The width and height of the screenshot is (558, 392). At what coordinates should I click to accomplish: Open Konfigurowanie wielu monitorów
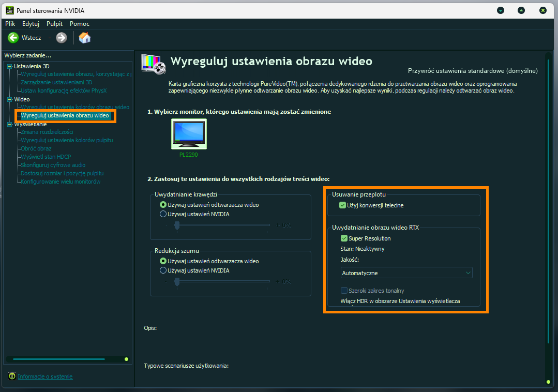(x=61, y=182)
